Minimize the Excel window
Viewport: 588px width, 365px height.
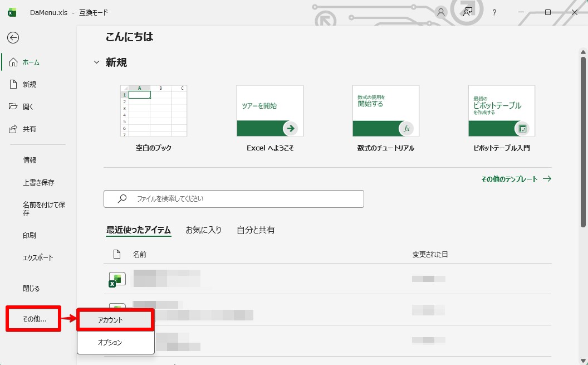[x=521, y=12]
